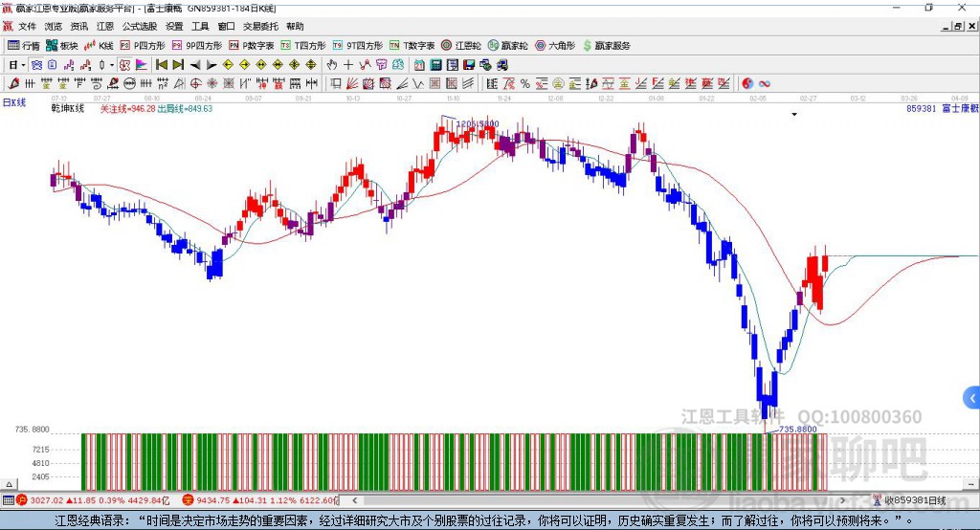Expand side panel with blue chevron button

coord(972,398)
